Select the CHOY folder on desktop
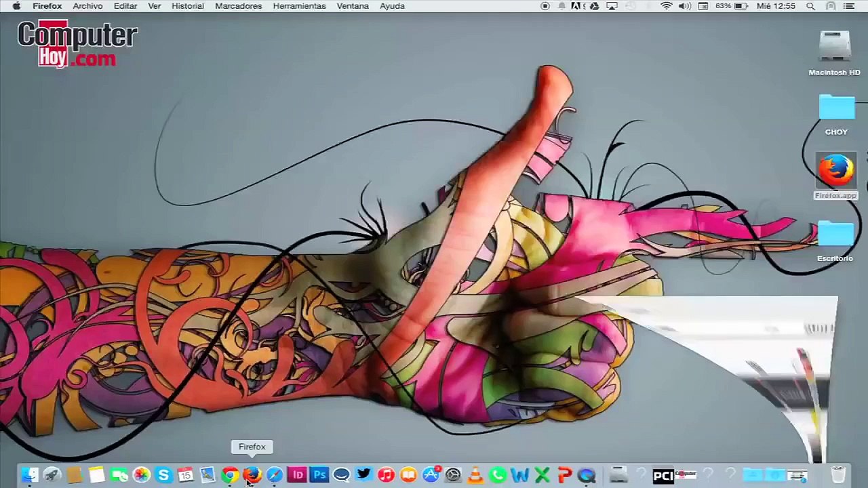Screen dimensions: 868x488 coord(836,115)
